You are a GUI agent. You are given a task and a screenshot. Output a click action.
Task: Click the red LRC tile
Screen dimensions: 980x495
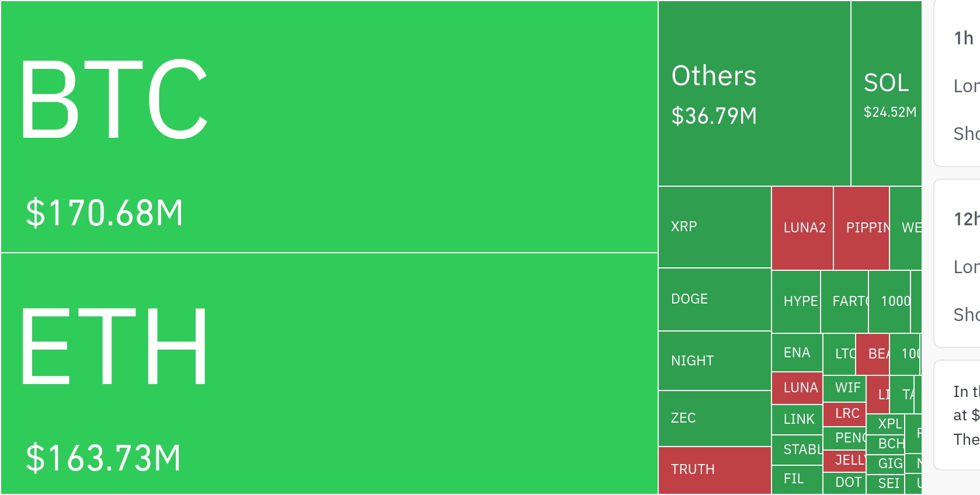click(x=844, y=414)
